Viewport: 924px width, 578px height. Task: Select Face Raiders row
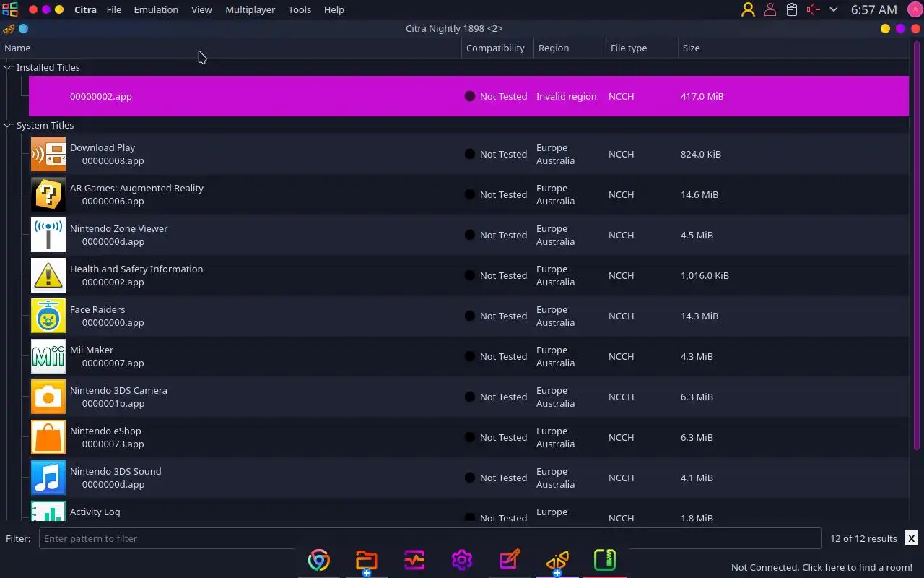(468, 316)
